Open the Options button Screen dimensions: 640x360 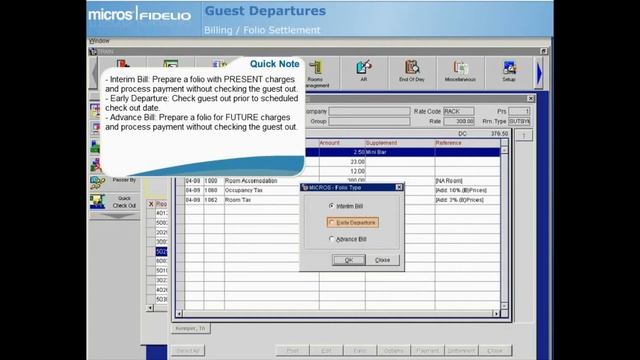click(393, 351)
